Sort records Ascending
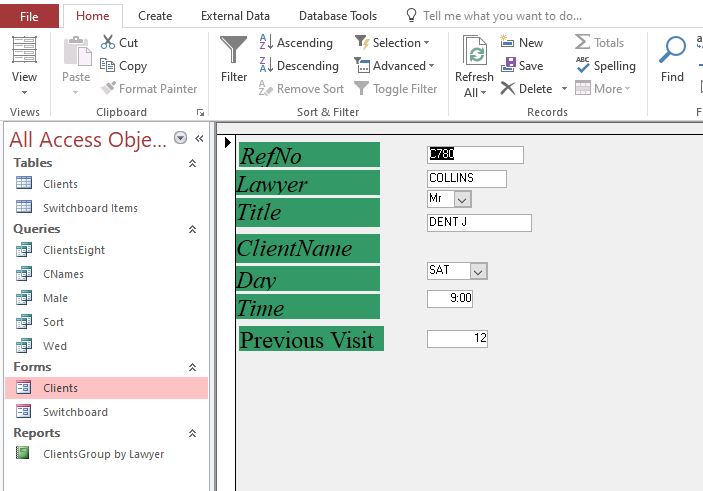Screen dimensions: 703x491 (x=296, y=43)
